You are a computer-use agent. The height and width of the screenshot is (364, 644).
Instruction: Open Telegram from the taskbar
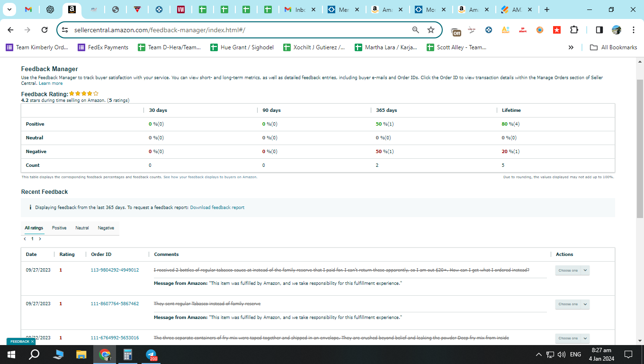coord(152,355)
